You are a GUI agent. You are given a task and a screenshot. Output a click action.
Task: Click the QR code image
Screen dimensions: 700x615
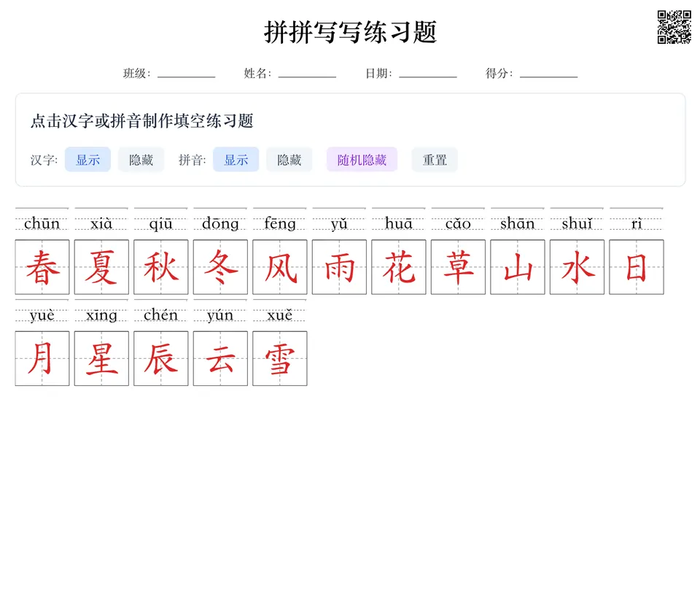click(674, 27)
